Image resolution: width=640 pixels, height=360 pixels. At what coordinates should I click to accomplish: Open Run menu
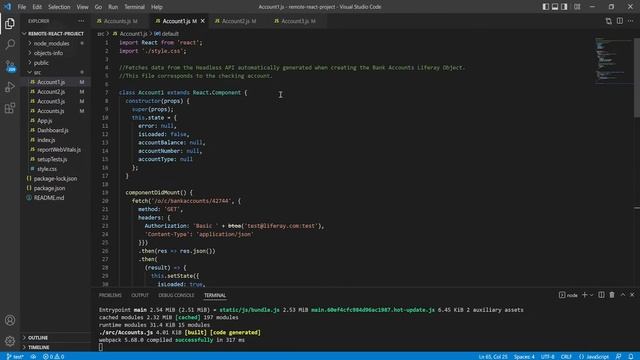coord(113,7)
